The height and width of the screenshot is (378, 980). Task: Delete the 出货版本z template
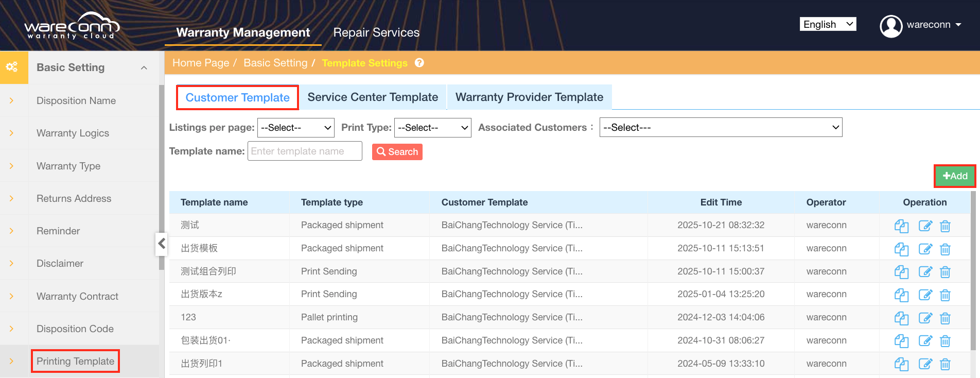click(x=945, y=295)
